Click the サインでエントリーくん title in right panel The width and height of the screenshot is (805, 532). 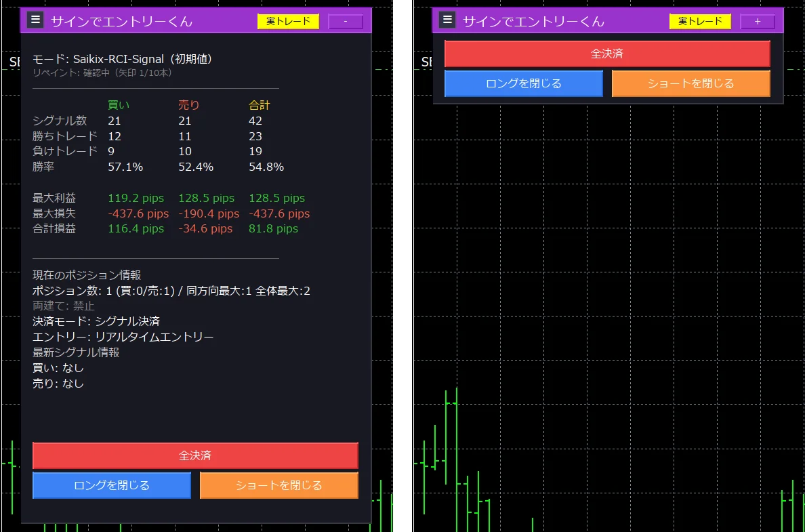pos(534,22)
